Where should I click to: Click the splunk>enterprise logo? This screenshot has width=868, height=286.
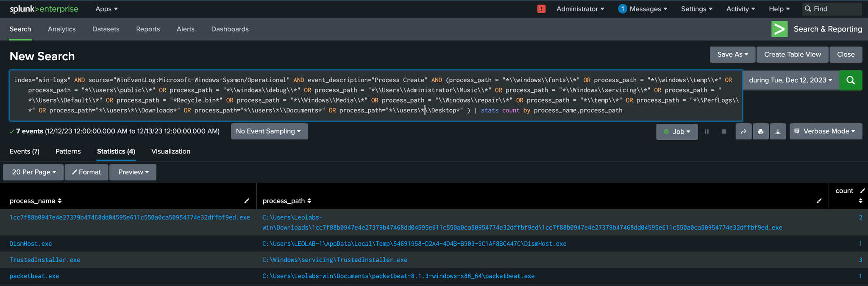click(x=44, y=9)
